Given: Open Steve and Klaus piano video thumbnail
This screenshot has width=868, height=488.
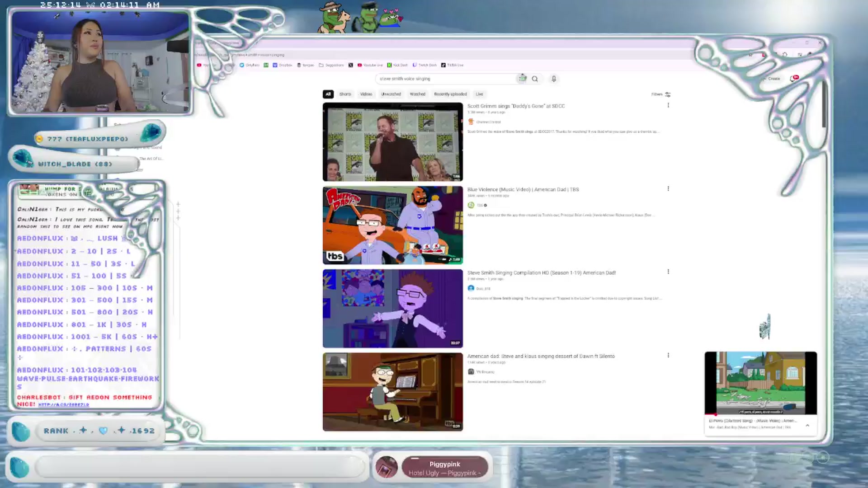Looking at the screenshot, I should coord(393,392).
